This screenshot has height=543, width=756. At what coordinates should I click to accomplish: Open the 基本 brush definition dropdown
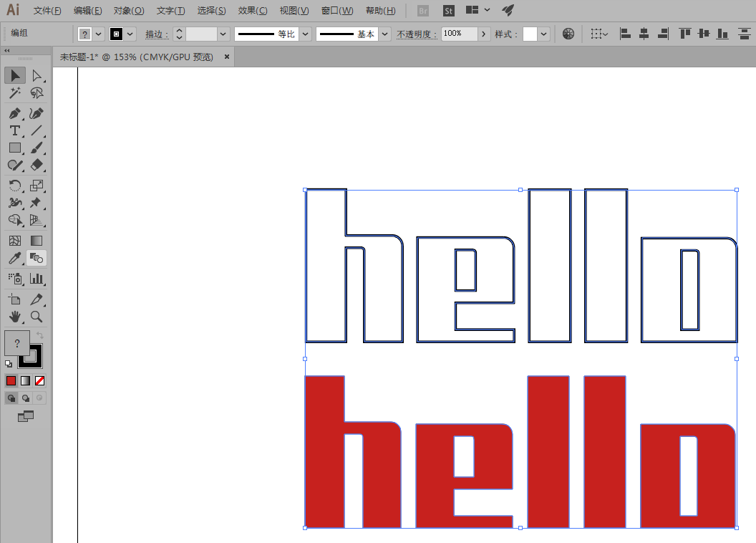384,34
